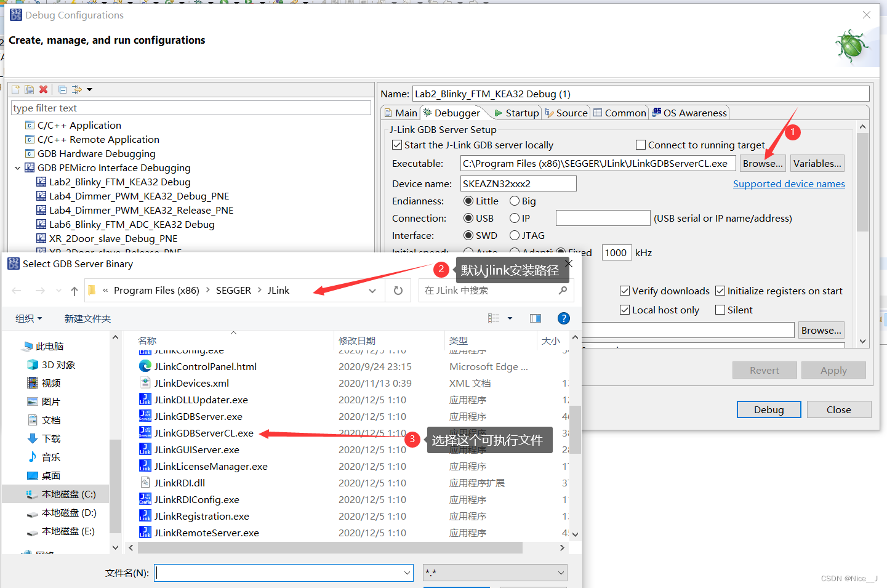
Task: Open help in file dialog
Action: 563,318
